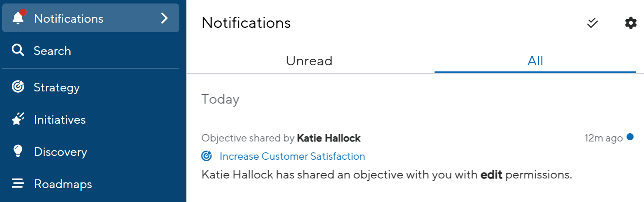The height and width of the screenshot is (202, 644).
Task: Switch to the Unread tab
Action: (x=309, y=61)
